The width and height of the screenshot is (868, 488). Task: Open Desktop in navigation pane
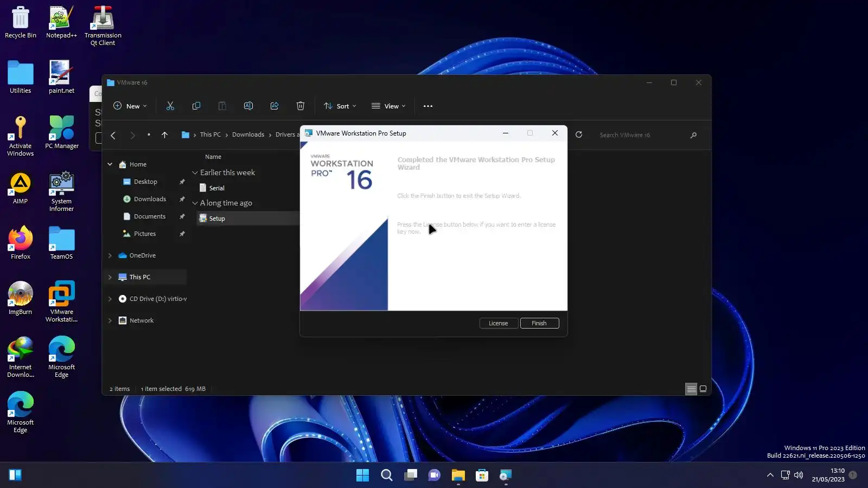pyautogui.click(x=145, y=182)
